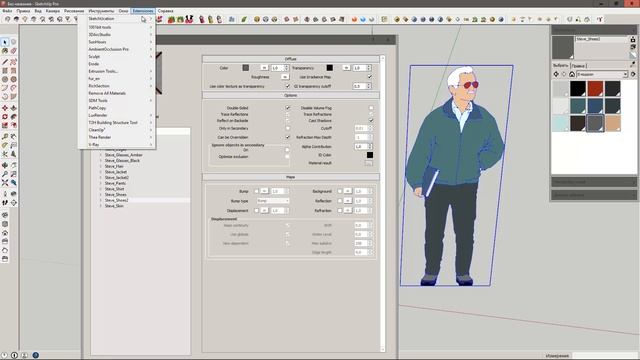
Task: Collapse the Options rollout header
Action: click(x=291, y=95)
